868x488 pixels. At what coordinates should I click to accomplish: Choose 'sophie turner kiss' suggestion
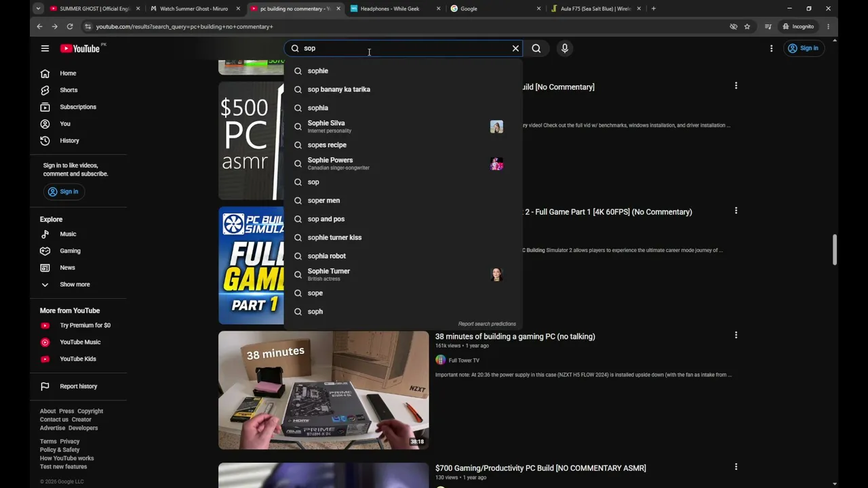pyautogui.click(x=403, y=237)
